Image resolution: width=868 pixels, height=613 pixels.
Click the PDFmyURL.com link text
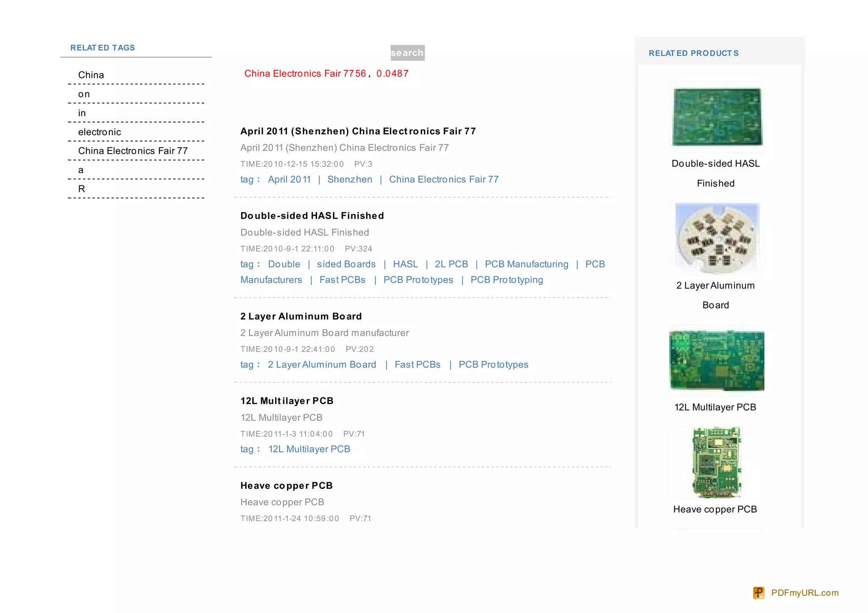(804, 593)
